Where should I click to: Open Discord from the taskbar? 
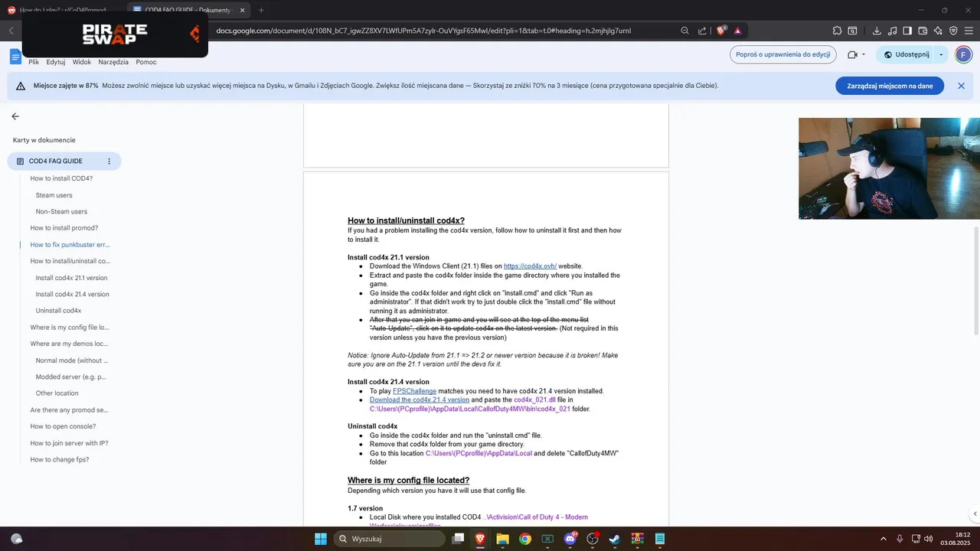tap(570, 539)
